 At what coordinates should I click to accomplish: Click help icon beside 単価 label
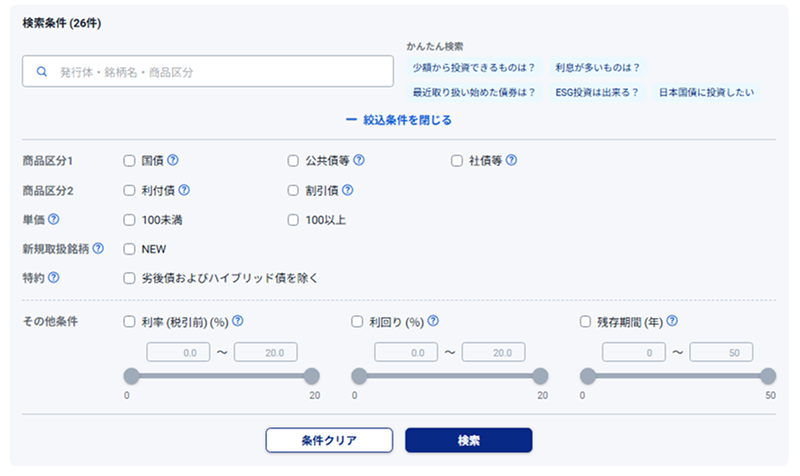coord(54,219)
